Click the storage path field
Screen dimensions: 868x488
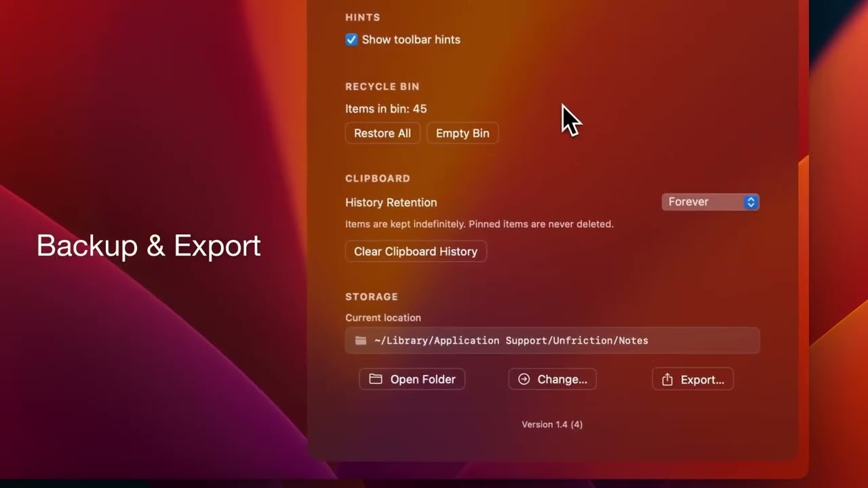point(552,340)
